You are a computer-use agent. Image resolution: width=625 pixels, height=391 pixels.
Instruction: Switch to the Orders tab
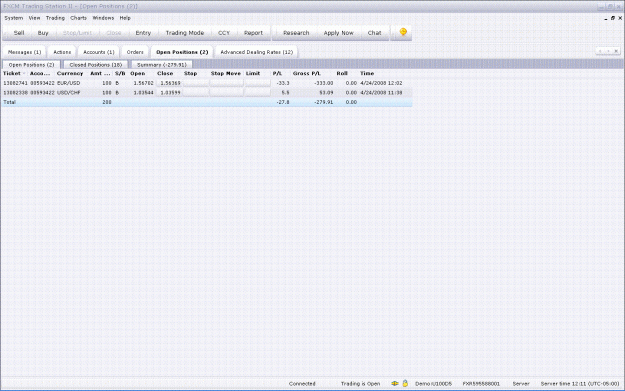[x=135, y=52]
